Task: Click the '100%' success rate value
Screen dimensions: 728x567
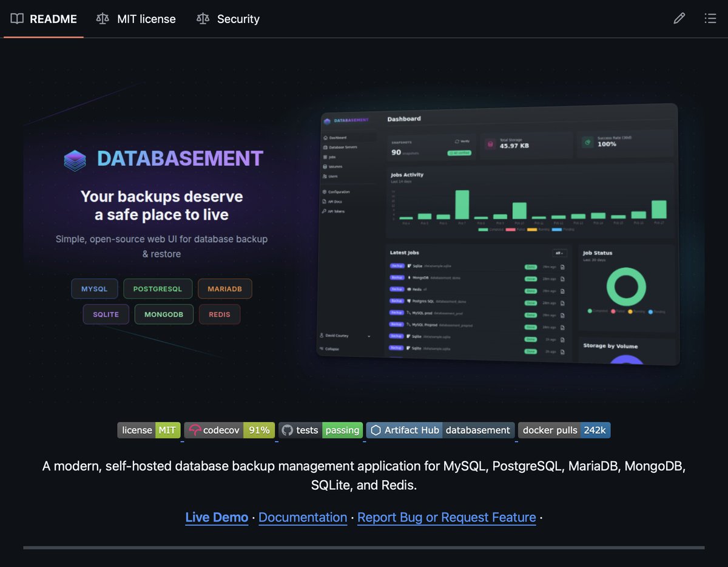Action: pos(607,144)
